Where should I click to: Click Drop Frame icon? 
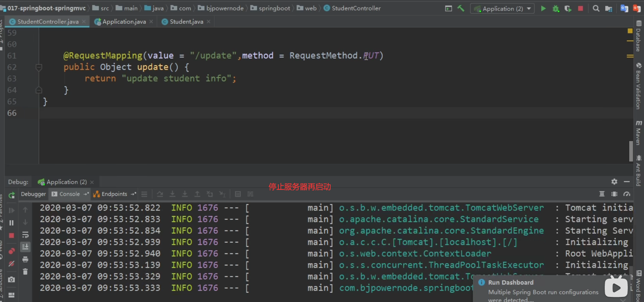pyautogui.click(x=210, y=194)
